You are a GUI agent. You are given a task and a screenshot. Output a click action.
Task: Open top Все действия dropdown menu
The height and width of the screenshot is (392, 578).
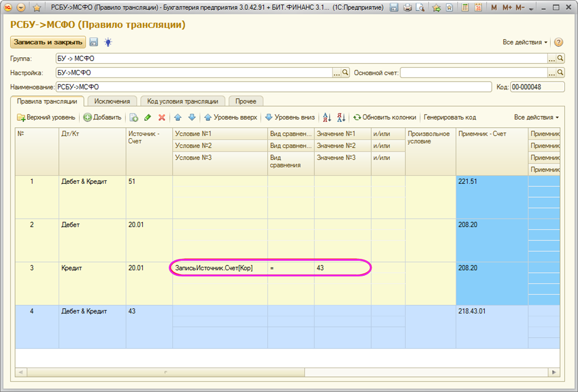525,42
